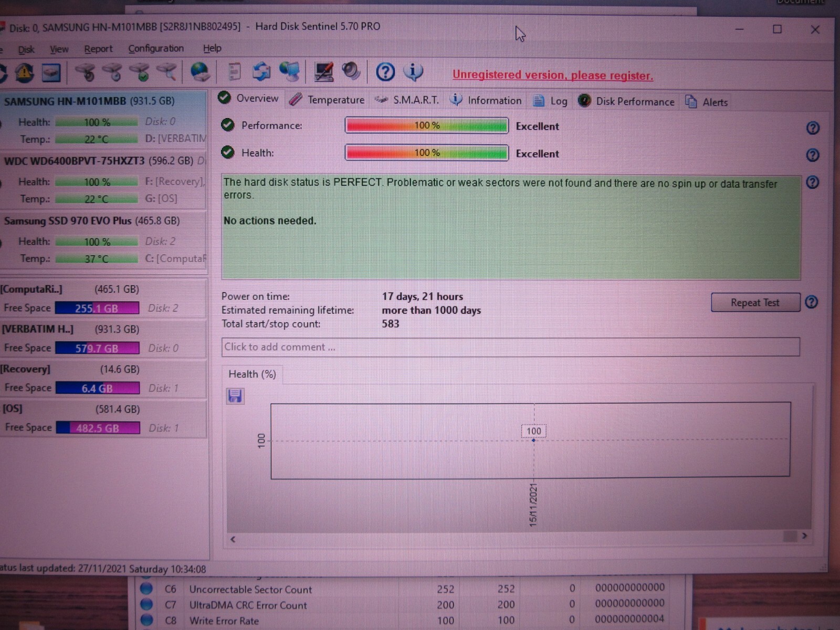This screenshot has height=630, width=840.
Task: Open the Configuration menu
Action: pyautogui.click(x=156, y=48)
